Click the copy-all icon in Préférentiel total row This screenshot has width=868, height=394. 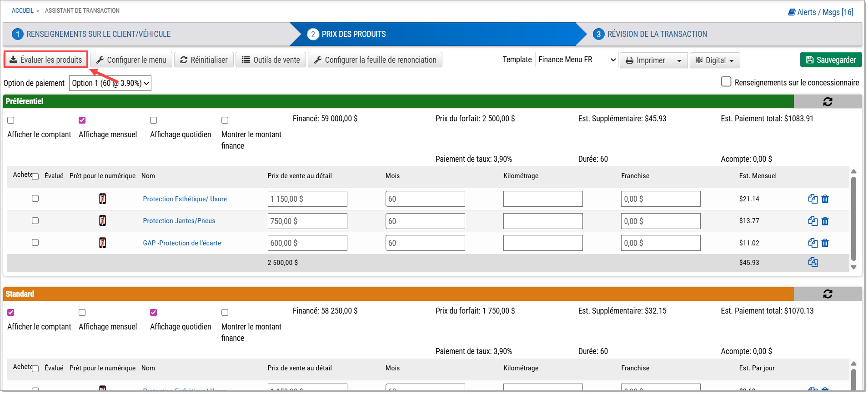pyautogui.click(x=813, y=263)
